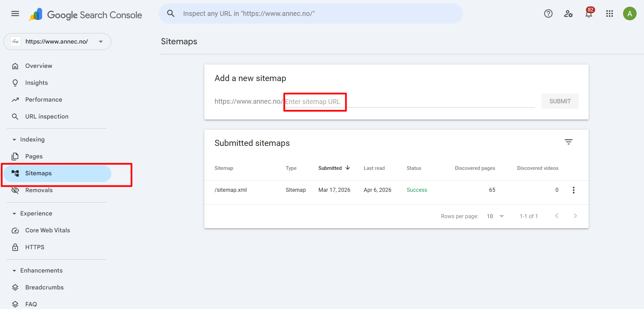Open the Success status for sitemap.xml
This screenshot has width=644, height=309.
tap(417, 190)
